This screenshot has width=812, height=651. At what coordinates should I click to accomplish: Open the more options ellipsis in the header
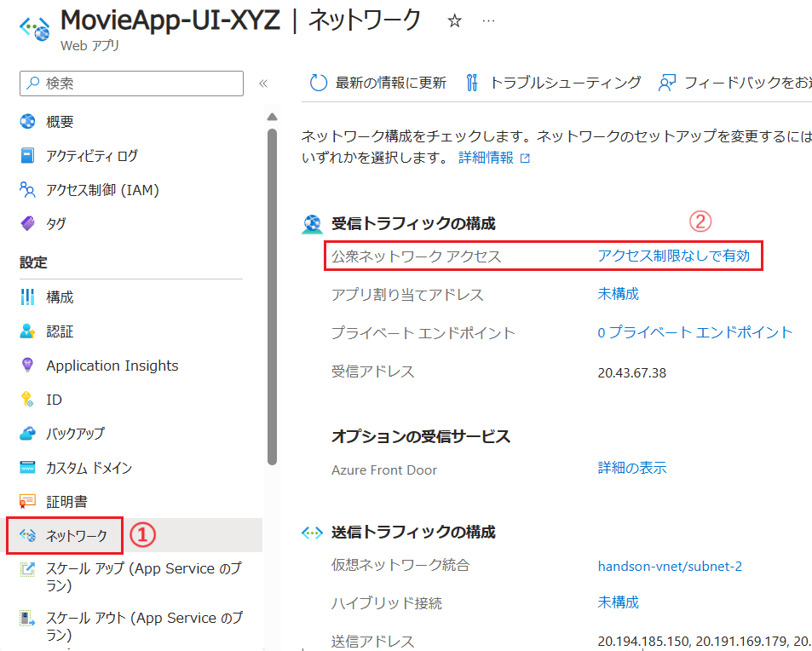(x=488, y=21)
